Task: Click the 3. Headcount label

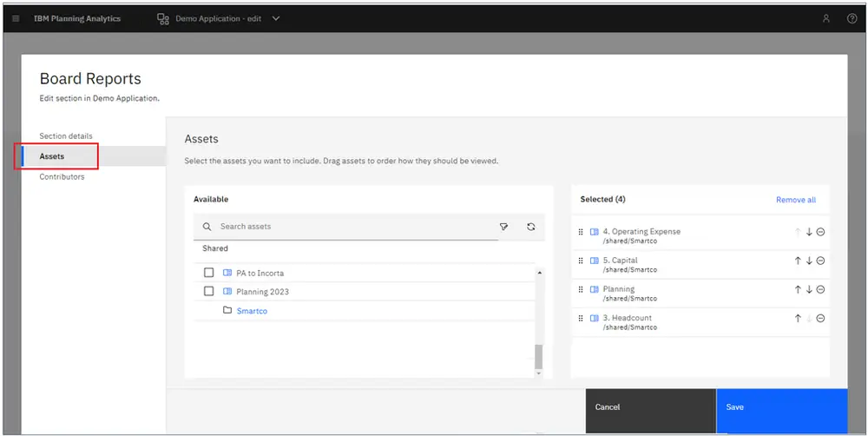Action: tap(628, 318)
